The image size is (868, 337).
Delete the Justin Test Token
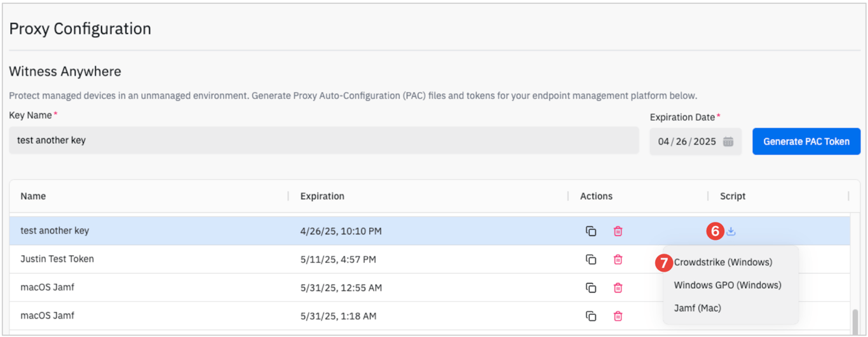pos(618,260)
